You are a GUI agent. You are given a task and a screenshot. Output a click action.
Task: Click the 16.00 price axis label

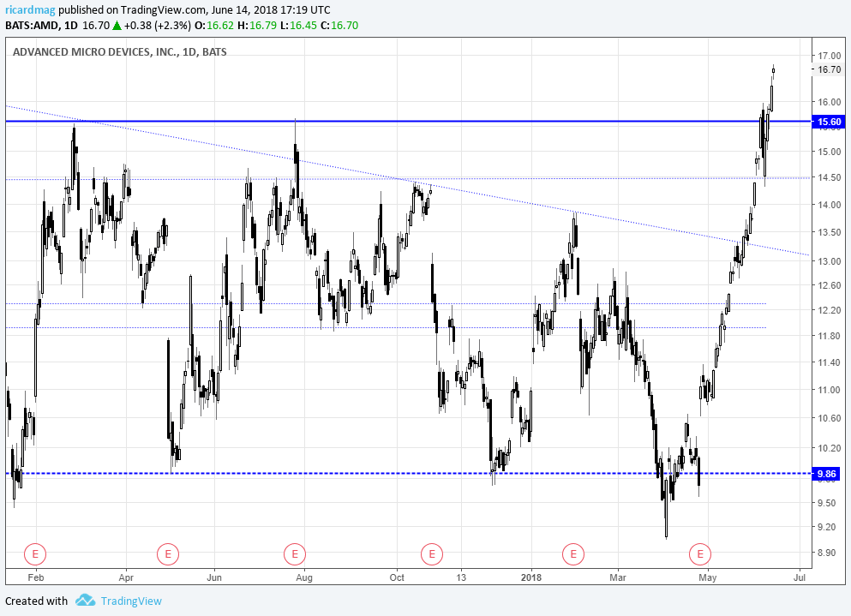[829, 102]
